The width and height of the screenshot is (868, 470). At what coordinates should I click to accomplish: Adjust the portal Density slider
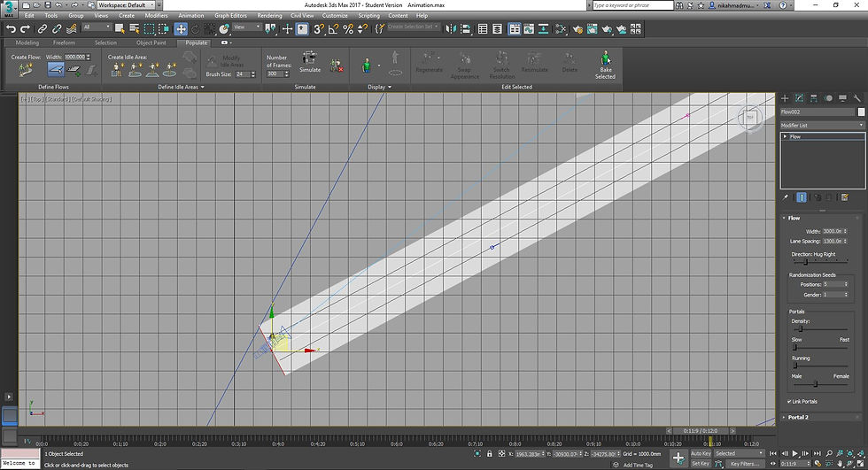pos(801,329)
